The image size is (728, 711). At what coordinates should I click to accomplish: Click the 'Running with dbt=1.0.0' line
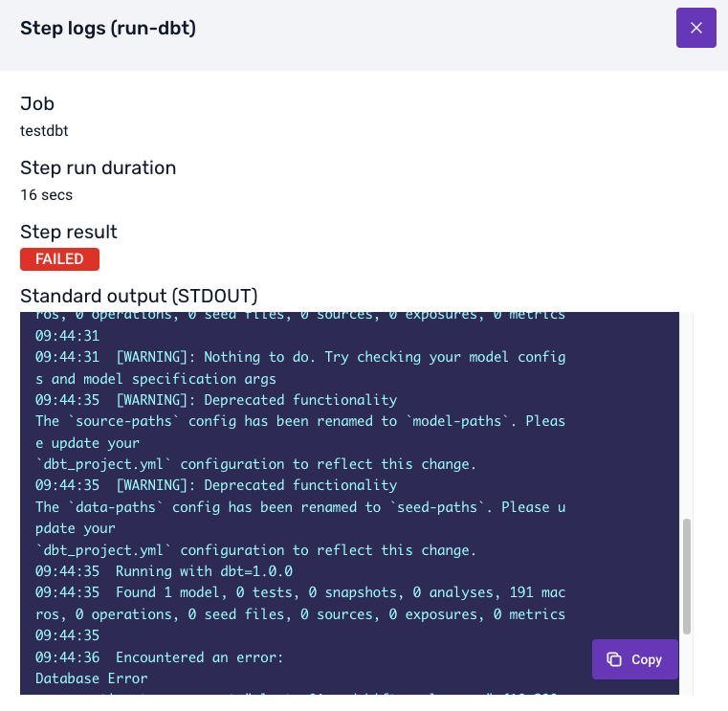(x=164, y=571)
